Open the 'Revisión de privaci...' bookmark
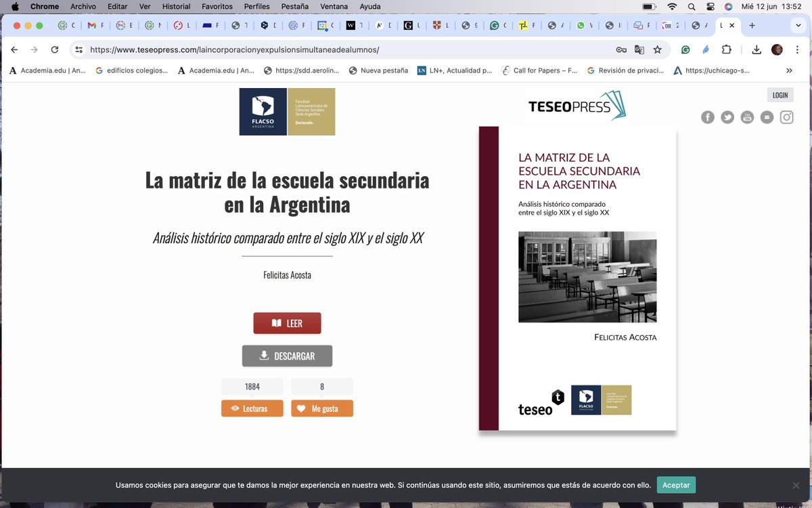The width and height of the screenshot is (812, 508). point(625,70)
